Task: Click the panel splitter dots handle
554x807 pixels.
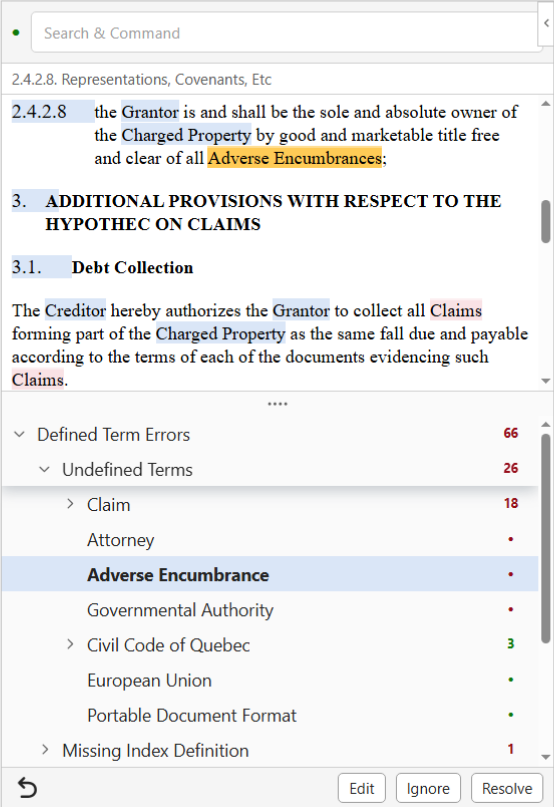Action: click(x=278, y=404)
